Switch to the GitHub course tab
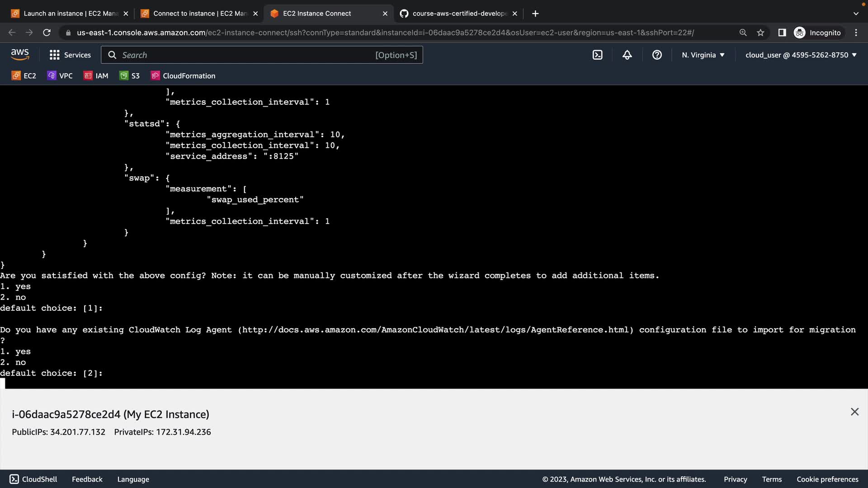Image resolution: width=868 pixels, height=488 pixels. pos(457,14)
